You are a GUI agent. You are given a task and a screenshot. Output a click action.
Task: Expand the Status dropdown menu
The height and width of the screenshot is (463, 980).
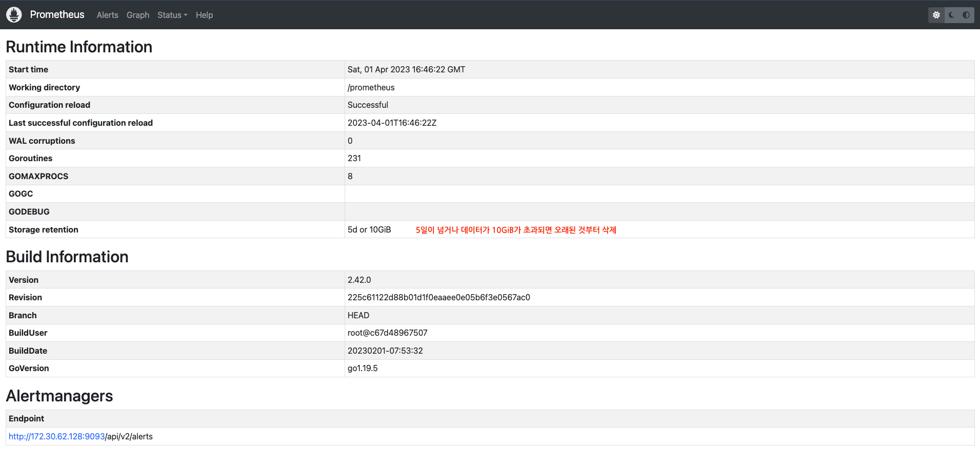coord(172,15)
